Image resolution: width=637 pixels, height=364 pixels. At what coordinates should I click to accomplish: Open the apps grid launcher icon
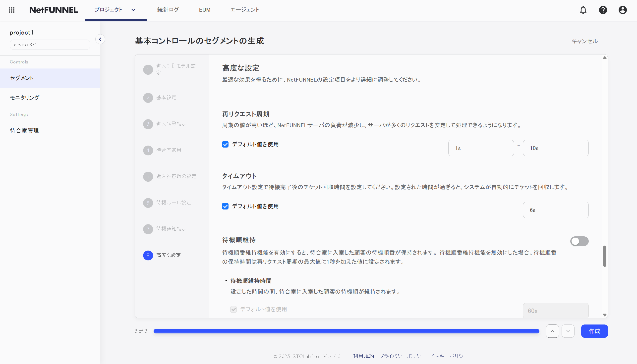[x=11, y=10]
